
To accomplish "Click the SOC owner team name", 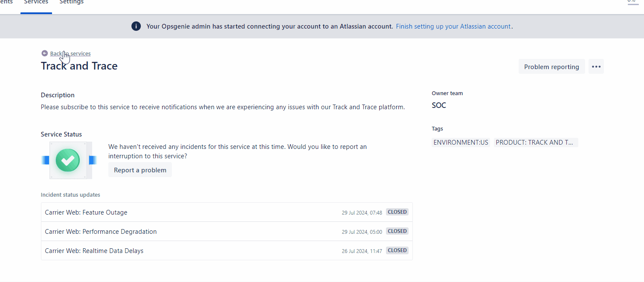I will click(439, 105).
